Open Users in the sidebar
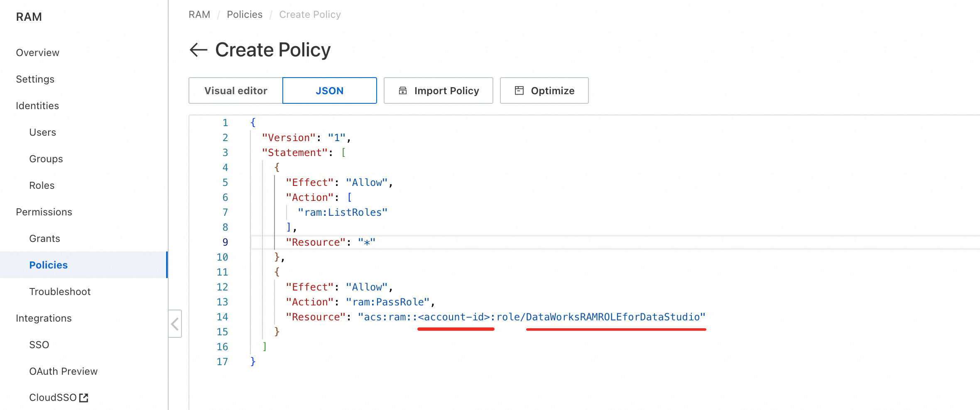The width and height of the screenshot is (980, 410). point(43,132)
